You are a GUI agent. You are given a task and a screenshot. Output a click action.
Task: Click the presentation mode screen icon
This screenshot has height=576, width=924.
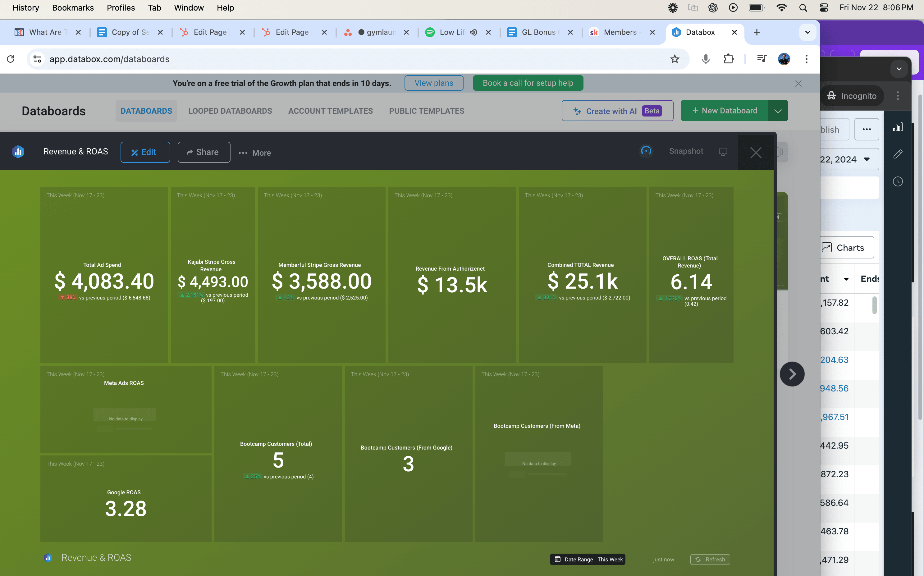click(723, 152)
